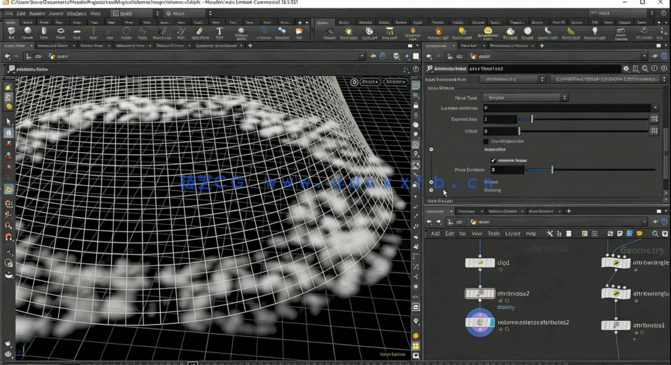This screenshot has height=365, width=671.
Task: Open the network editor Layout menu
Action: click(x=512, y=234)
